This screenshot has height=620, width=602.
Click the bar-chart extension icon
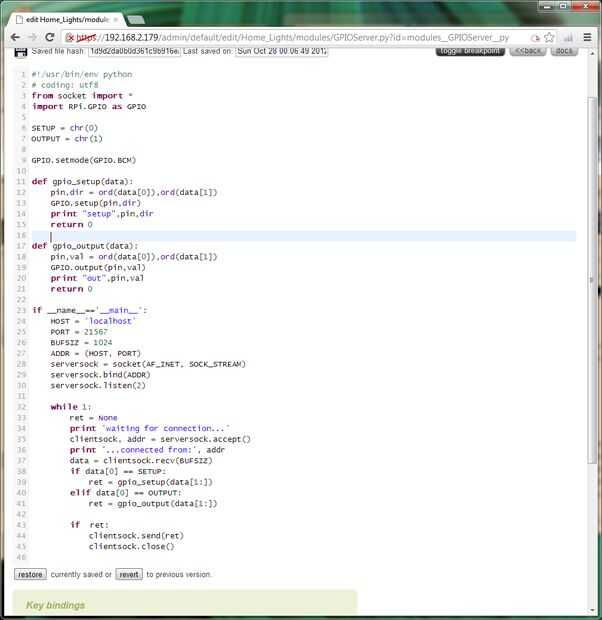pyautogui.click(x=568, y=38)
